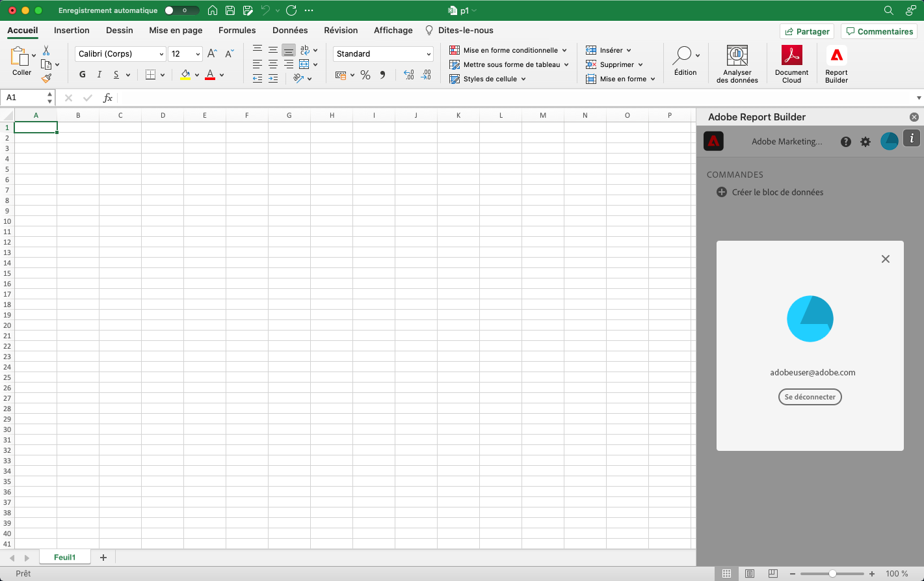
Task: Decrease the indent level
Action: 257,79
